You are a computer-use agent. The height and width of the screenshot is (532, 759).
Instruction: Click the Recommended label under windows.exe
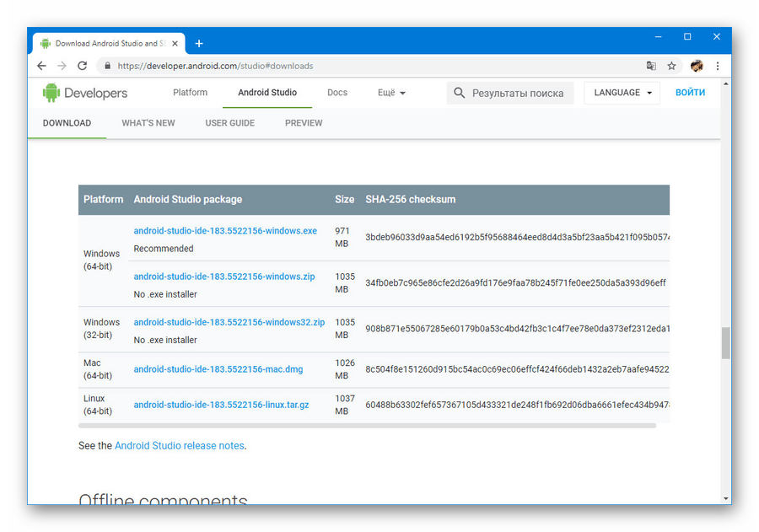click(x=164, y=249)
